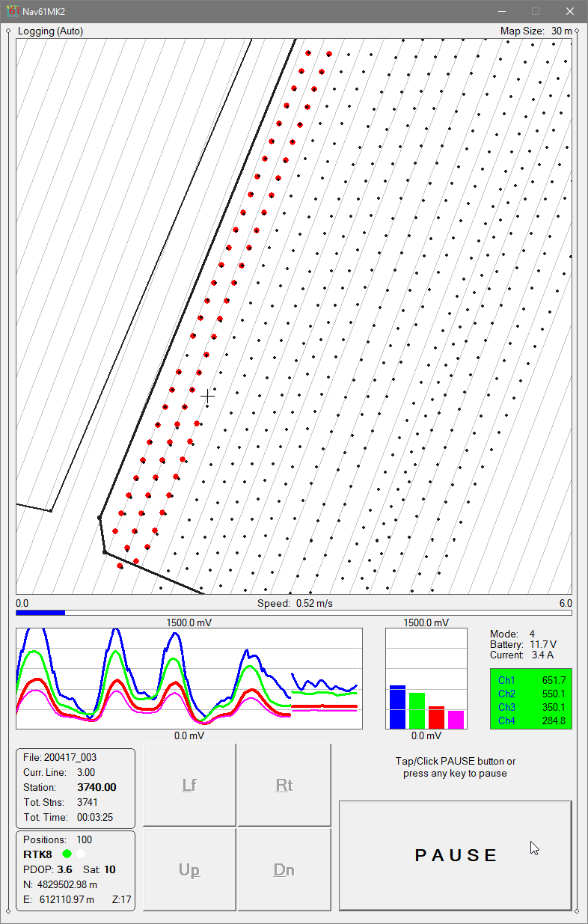Click the Sat 10 value
The image size is (588, 924).
110,869
